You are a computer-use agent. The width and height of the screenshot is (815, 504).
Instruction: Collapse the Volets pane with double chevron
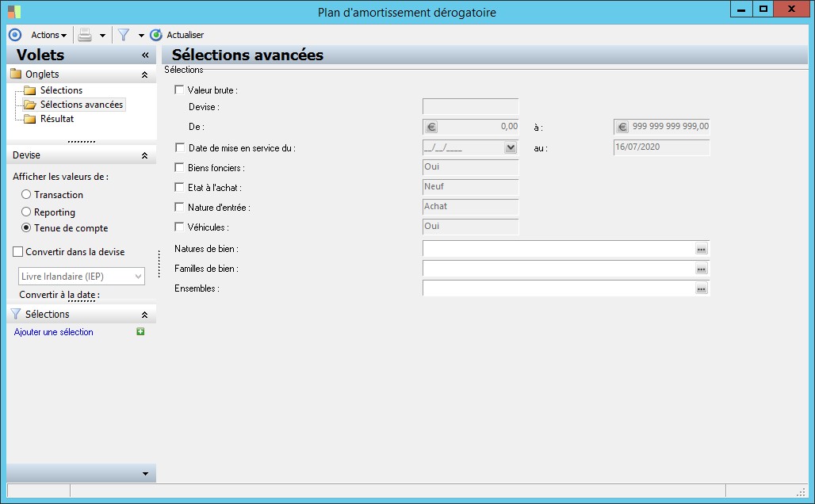(145, 55)
